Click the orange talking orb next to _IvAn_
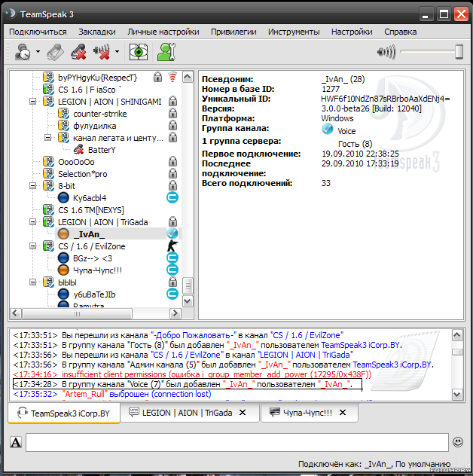Viewport: 473px width, 476px height. (63, 234)
